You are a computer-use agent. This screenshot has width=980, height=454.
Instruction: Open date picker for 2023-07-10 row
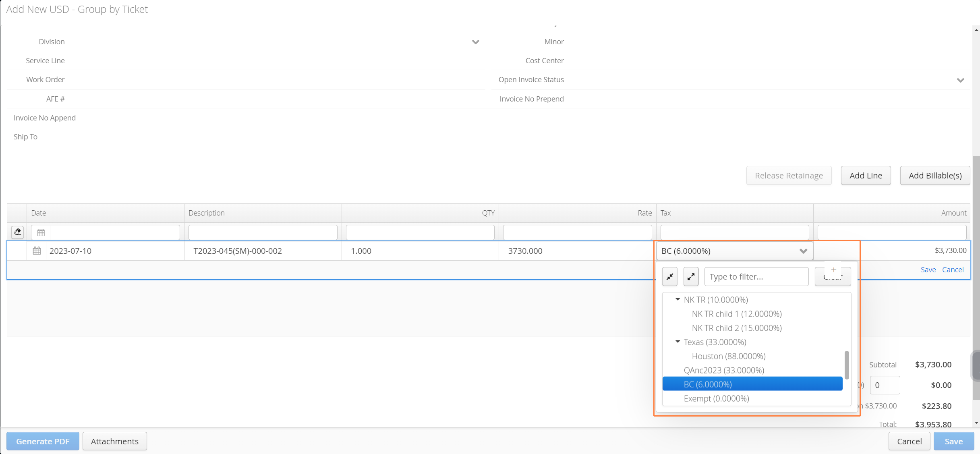(x=37, y=251)
